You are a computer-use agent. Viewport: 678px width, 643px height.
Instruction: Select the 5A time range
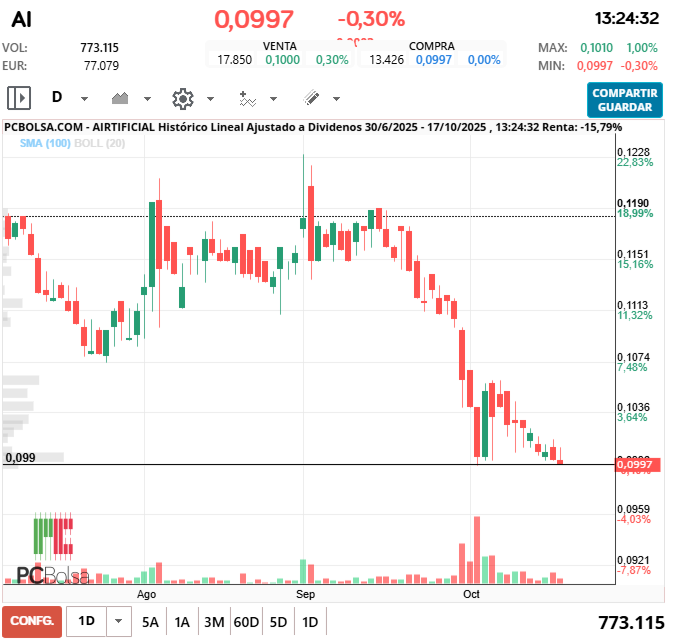(x=150, y=621)
